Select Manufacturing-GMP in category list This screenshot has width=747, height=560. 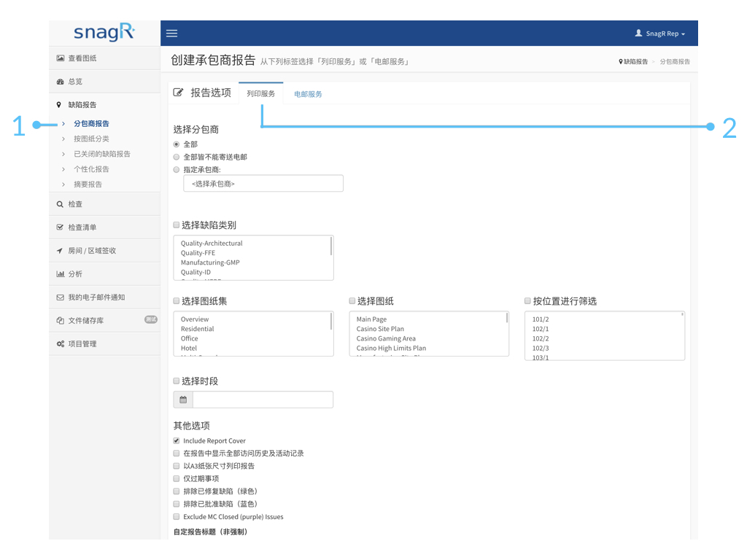click(x=210, y=262)
